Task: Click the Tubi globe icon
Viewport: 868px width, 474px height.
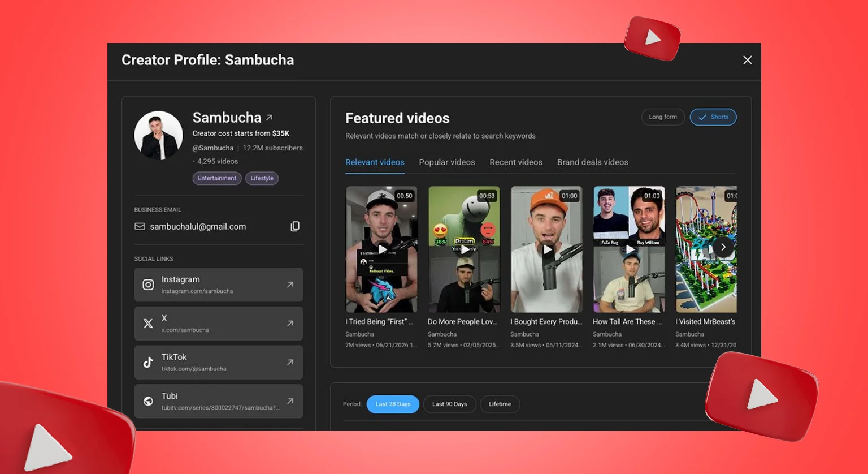Action: (148, 401)
